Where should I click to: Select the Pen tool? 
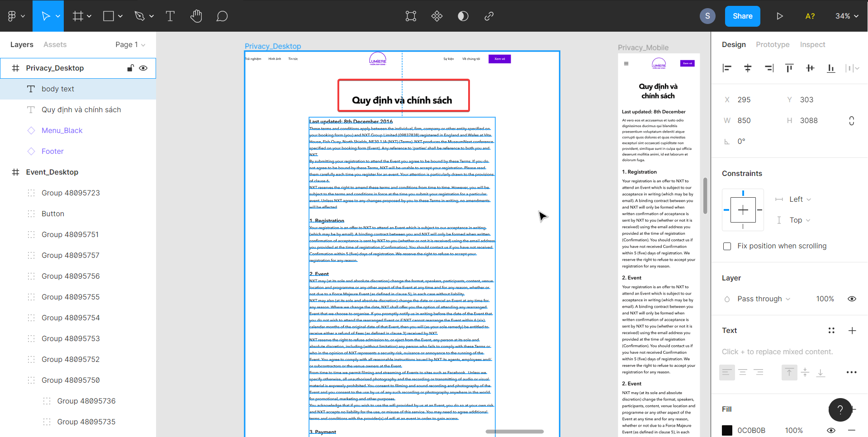[x=139, y=16]
